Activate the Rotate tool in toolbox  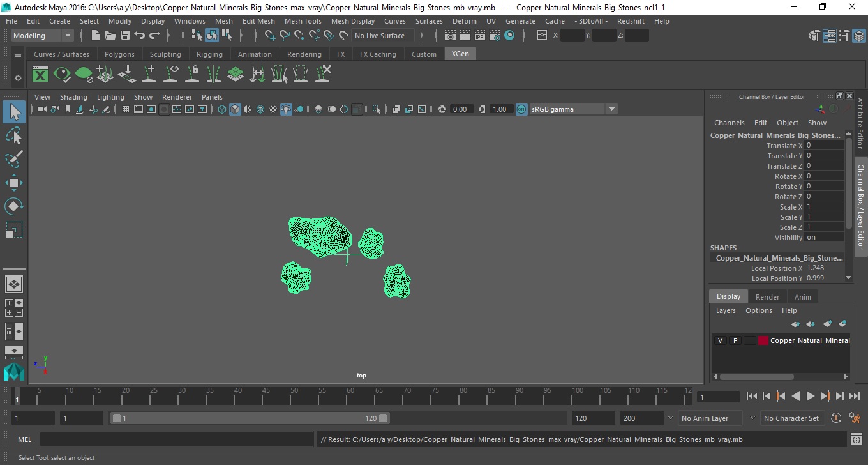[14, 206]
